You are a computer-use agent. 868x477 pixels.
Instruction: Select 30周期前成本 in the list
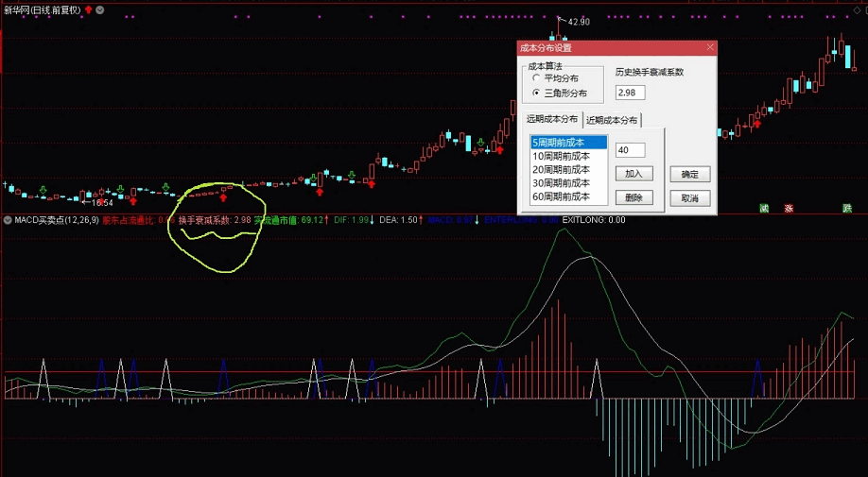pos(568,183)
